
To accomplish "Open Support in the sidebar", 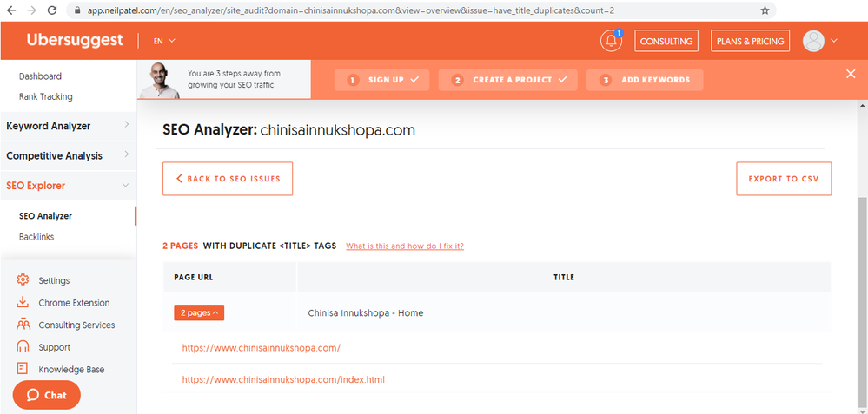I will pos(54,348).
